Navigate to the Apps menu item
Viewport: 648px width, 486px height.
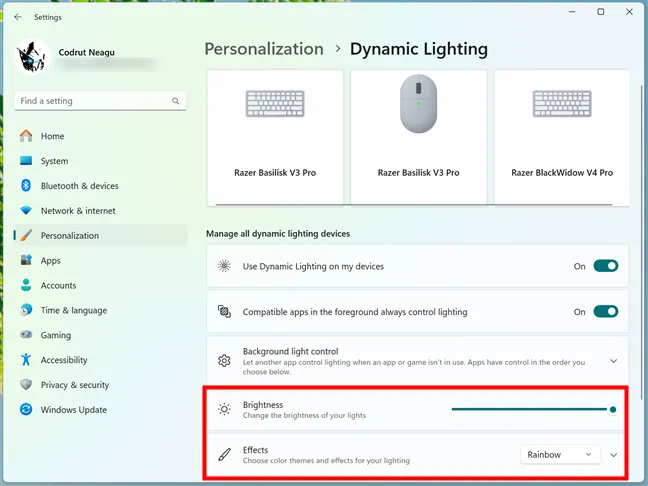click(x=50, y=261)
